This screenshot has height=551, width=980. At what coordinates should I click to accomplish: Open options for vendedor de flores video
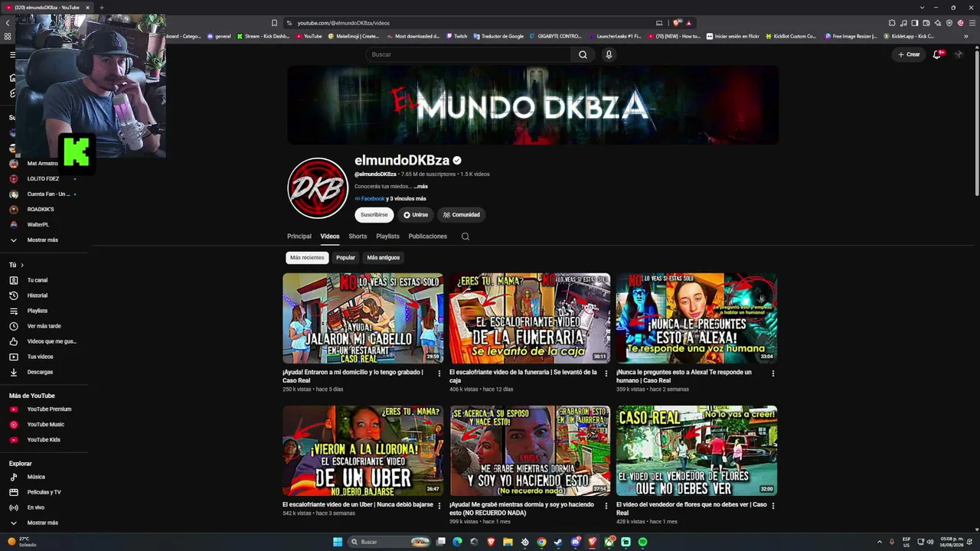pos(773,506)
